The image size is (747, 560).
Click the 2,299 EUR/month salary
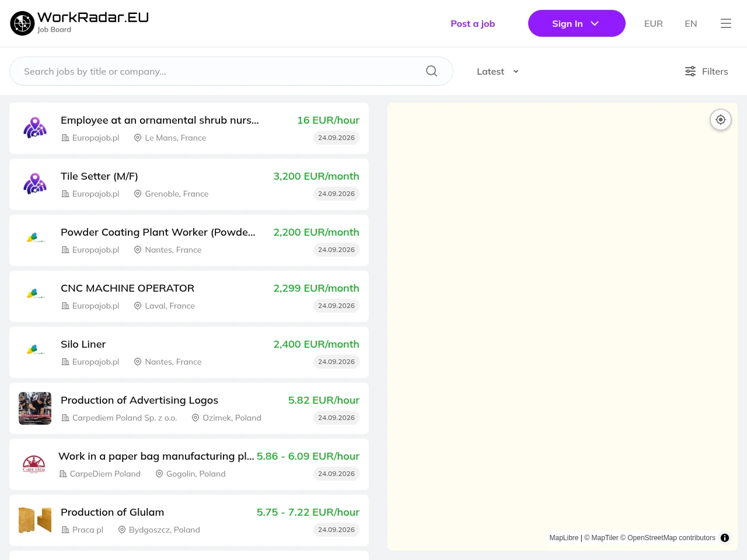(x=316, y=288)
